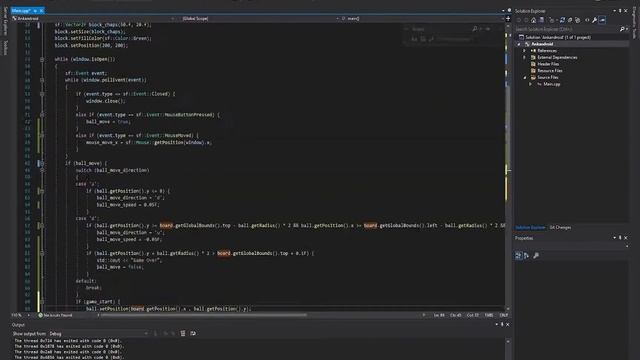Screen dimensions: 640x360
Task: Pin the Properties panel
Action: pos(620,238)
